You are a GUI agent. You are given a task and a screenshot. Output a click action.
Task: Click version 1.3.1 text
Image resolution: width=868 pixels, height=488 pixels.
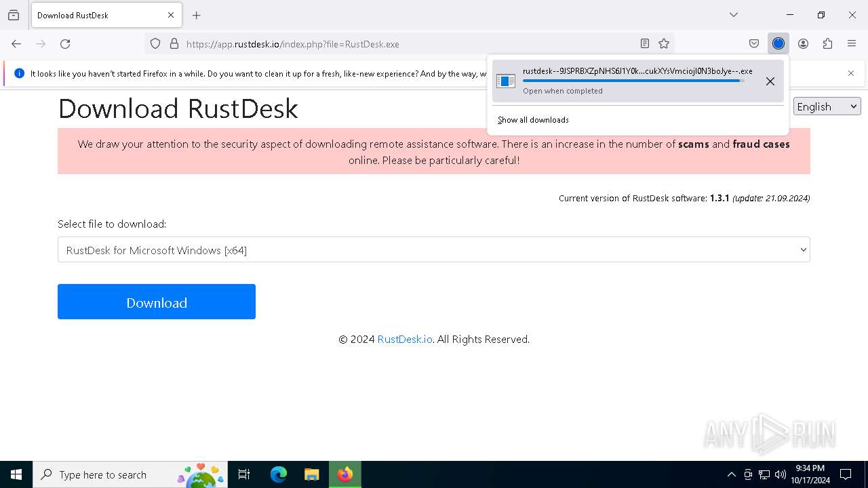point(719,199)
